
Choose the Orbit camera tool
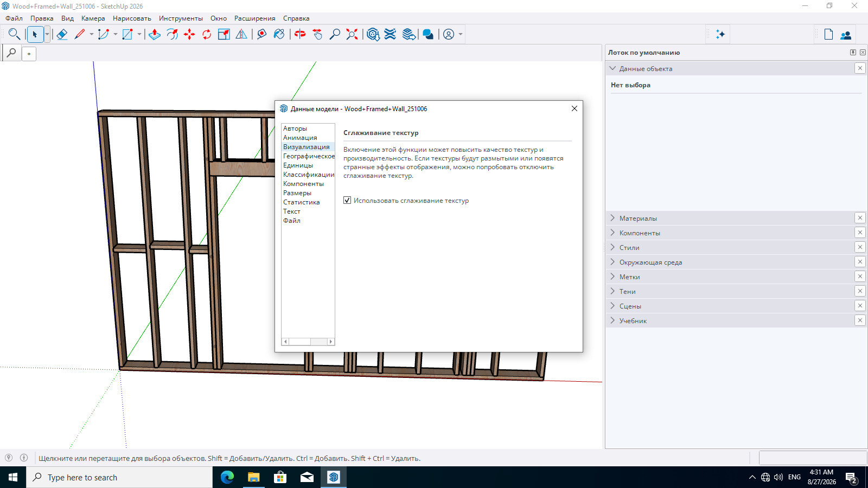coord(300,34)
